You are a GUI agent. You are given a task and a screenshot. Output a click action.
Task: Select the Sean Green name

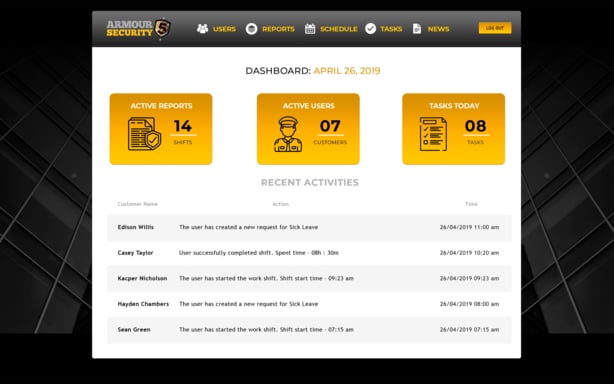pos(134,330)
